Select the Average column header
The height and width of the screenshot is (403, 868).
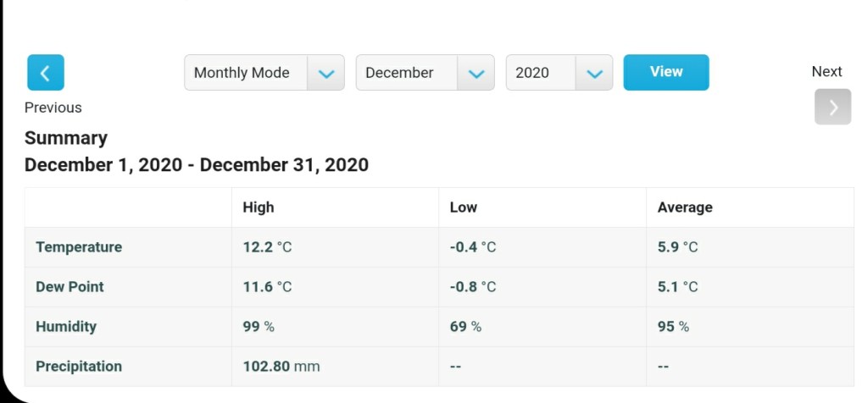685,208
